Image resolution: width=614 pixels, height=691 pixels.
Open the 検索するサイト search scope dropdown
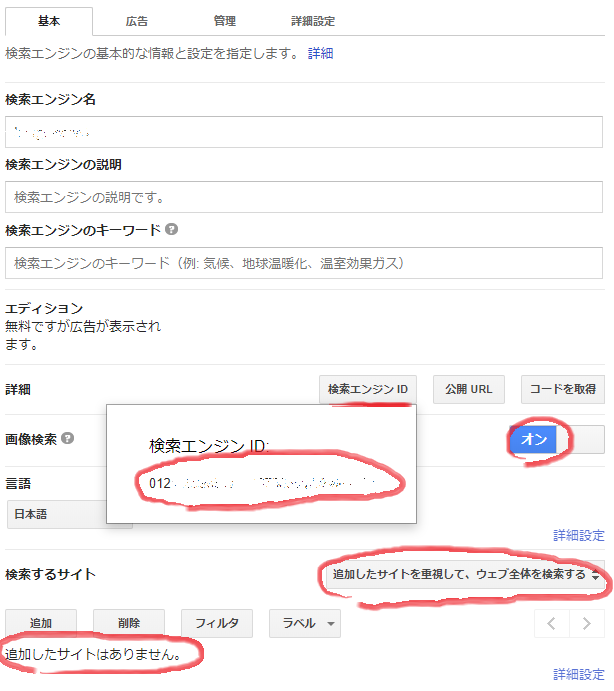pos(464,575)
